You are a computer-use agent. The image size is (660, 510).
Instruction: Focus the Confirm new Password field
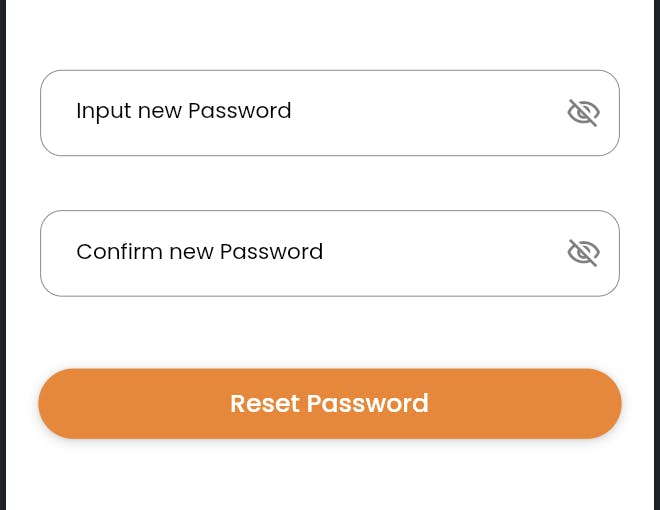(x=300, y=252)
